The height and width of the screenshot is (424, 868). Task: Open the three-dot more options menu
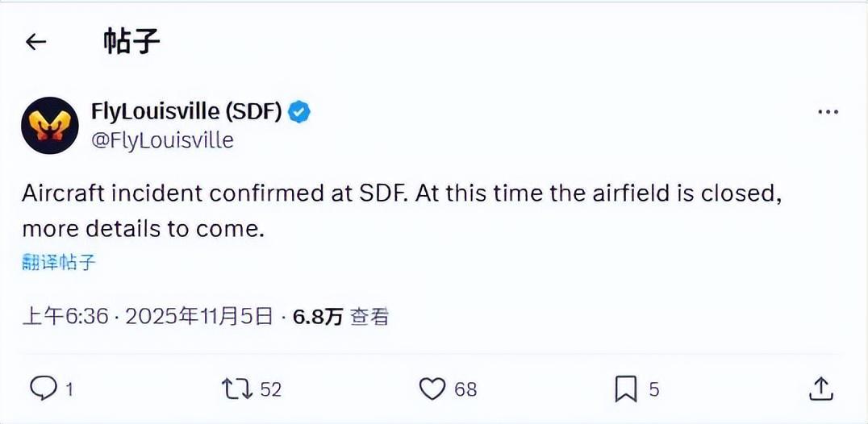pyautogui.click(x=828, y=112)
